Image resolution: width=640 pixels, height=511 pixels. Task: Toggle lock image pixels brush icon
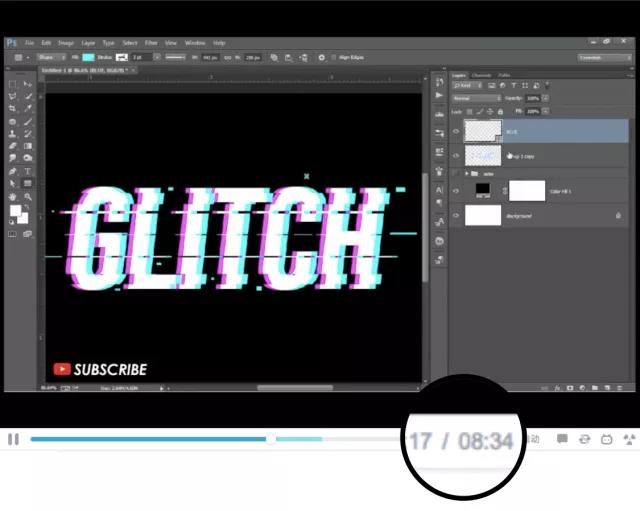[480, 111]
